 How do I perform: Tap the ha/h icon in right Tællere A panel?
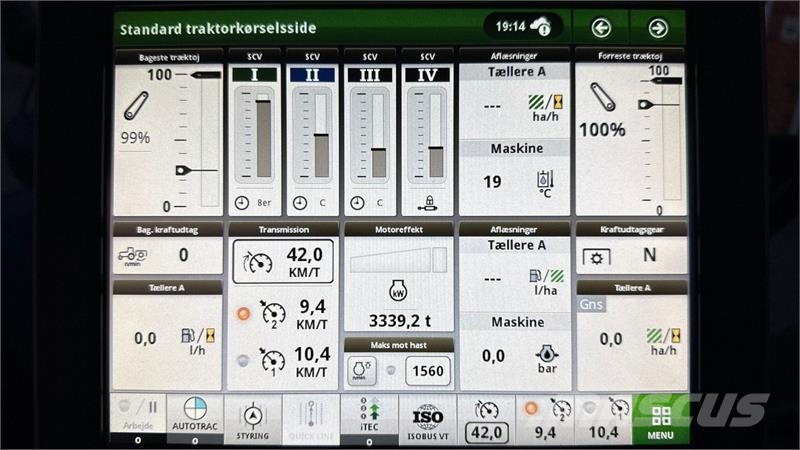point(664,342)
